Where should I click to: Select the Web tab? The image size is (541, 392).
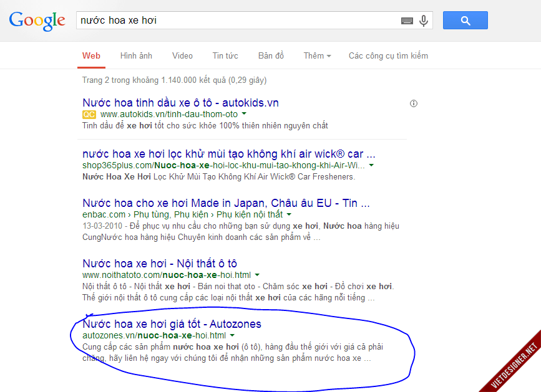click(x=91, y=56)
